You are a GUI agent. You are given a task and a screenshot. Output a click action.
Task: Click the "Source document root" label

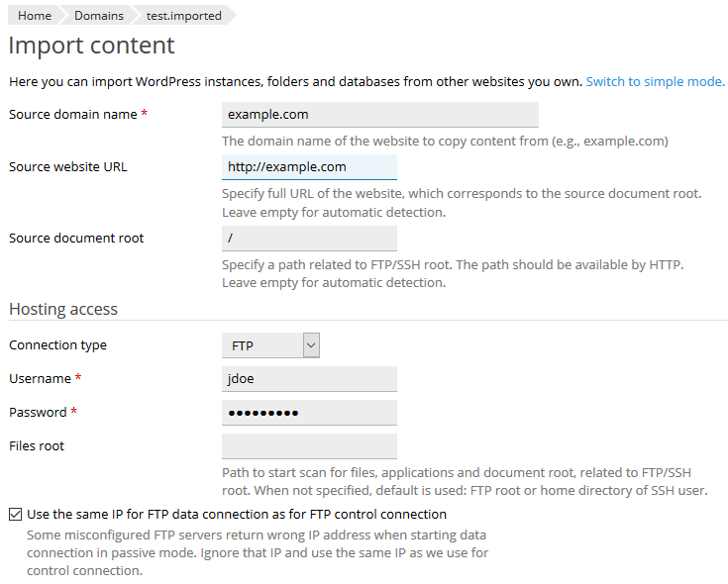coord(76,239)
